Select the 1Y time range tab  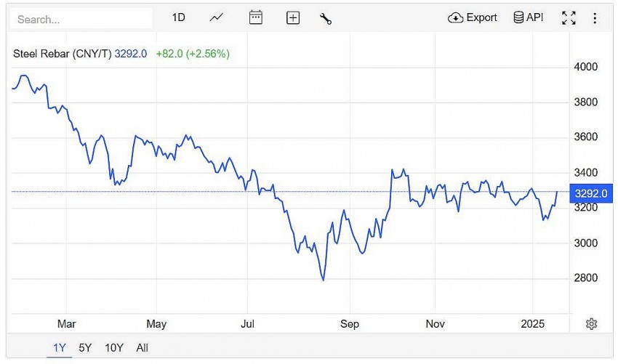(x=60, y=348)
